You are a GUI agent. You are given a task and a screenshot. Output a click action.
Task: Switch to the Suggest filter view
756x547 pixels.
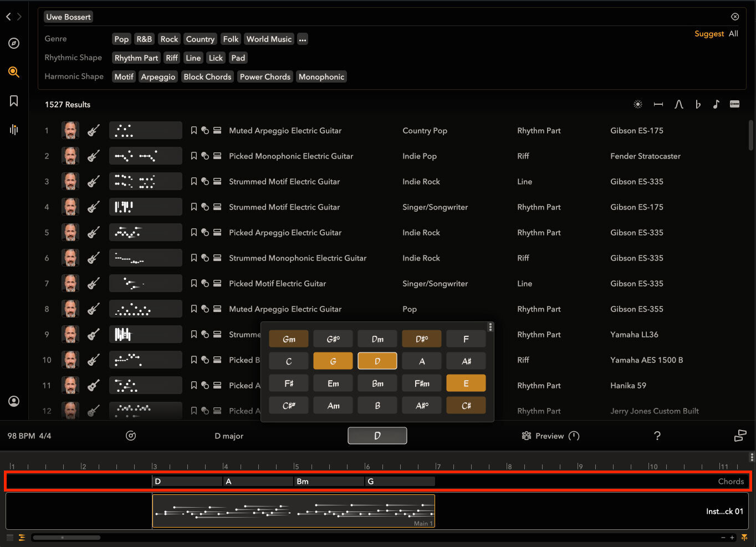[709, 34]
